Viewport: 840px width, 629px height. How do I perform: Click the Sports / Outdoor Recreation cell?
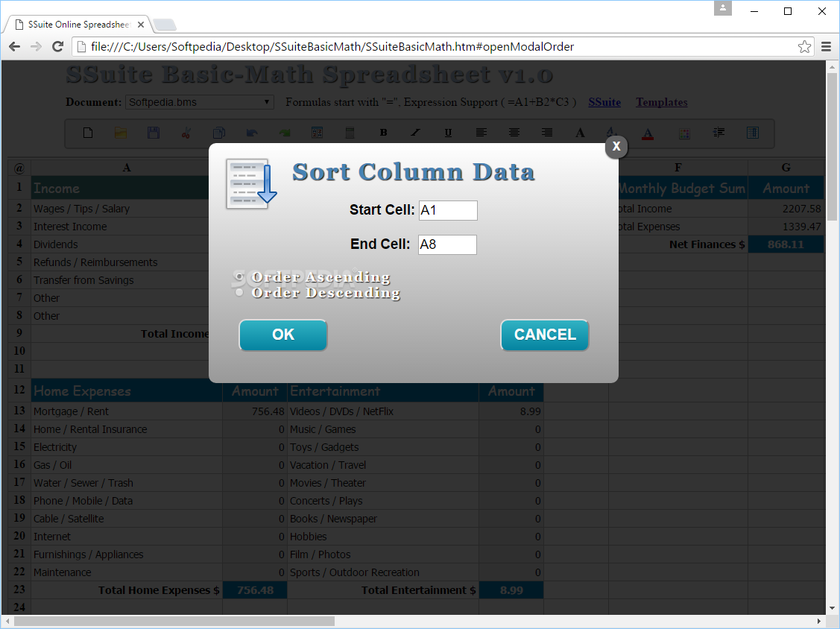383,572
